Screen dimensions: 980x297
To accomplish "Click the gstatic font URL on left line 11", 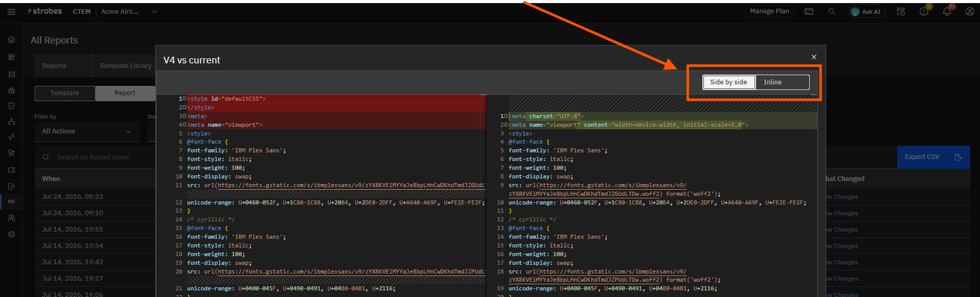I will click(352, 185).
